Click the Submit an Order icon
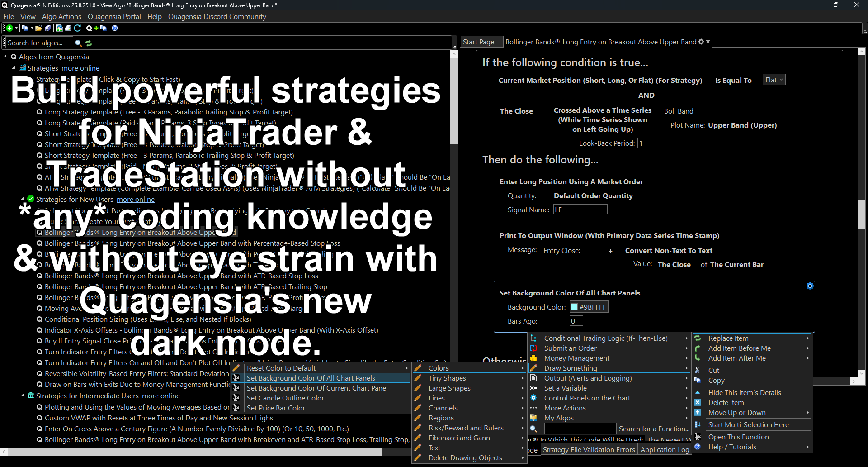Image resolution: width=868 pixels, height=467 pixels. pyautogui.click(x=533, y=348)
